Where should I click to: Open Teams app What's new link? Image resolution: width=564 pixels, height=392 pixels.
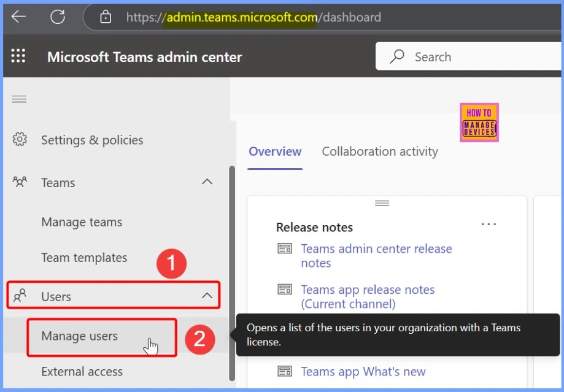coord(363,371)
